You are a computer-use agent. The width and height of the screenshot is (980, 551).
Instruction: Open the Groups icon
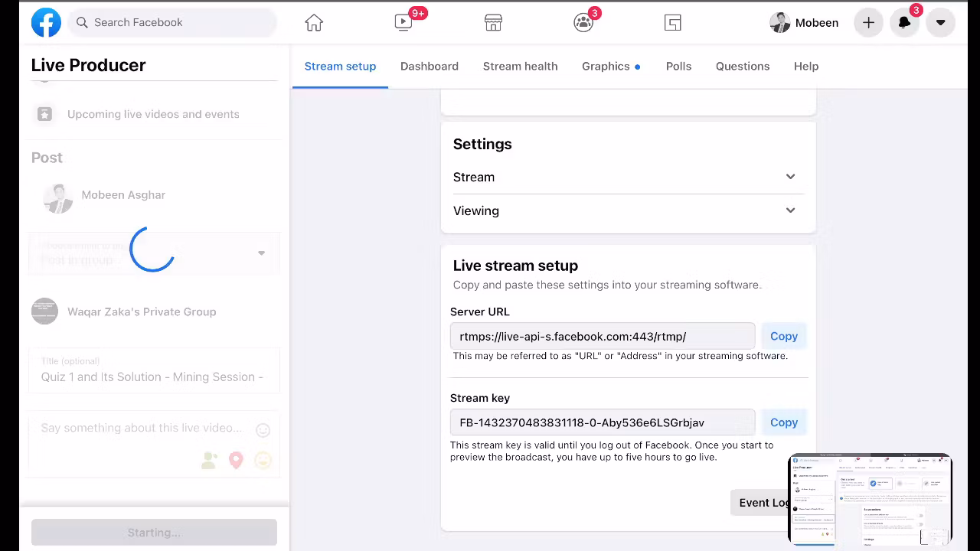[583, 23]
